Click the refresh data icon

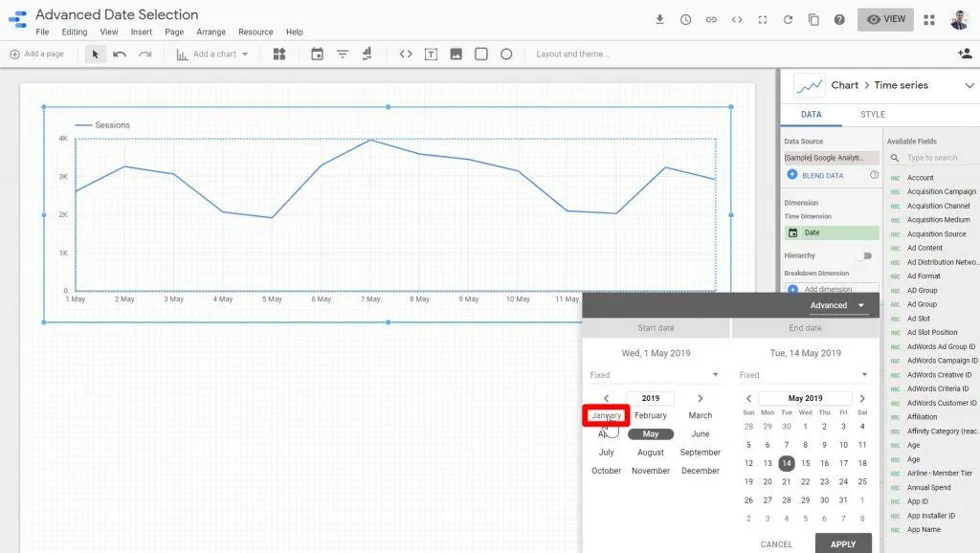pos(788,20)
